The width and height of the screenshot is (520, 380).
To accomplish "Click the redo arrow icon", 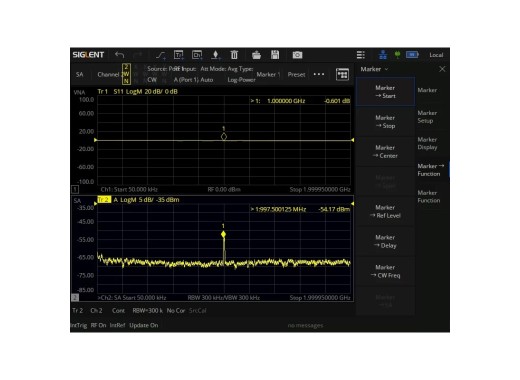I will [138, 55].
